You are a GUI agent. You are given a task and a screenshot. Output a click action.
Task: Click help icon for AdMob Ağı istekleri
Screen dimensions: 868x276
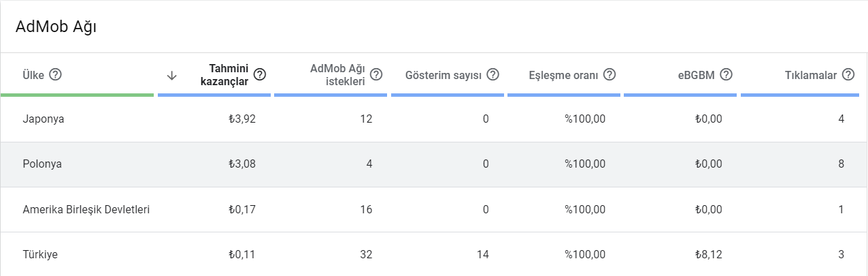click(x=376, y=74)
